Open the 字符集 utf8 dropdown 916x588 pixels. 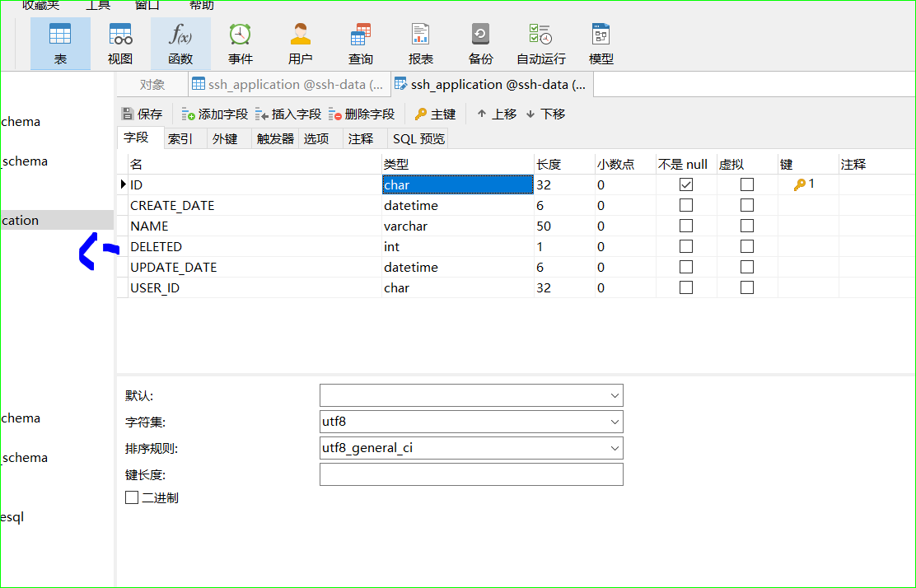tap(615, 422)
